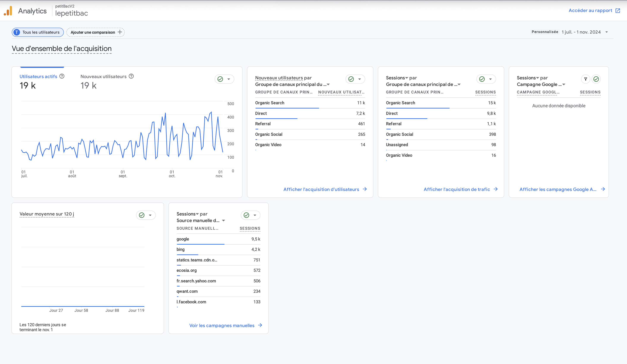The image size is (627, 364).
Task: Click the Organic Search blue bar in the Nouveaux utilisateurs card
Action: pos(287,108)
